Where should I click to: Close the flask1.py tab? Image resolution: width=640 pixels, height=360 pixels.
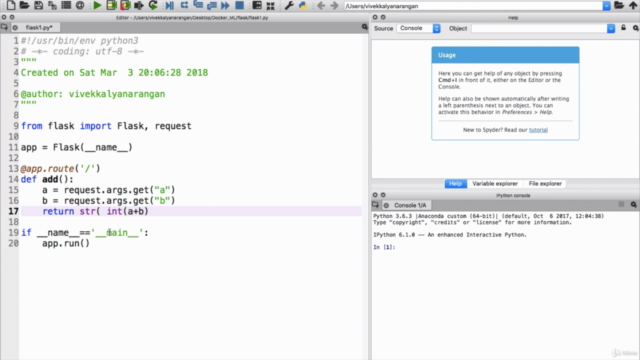point(16,27)
